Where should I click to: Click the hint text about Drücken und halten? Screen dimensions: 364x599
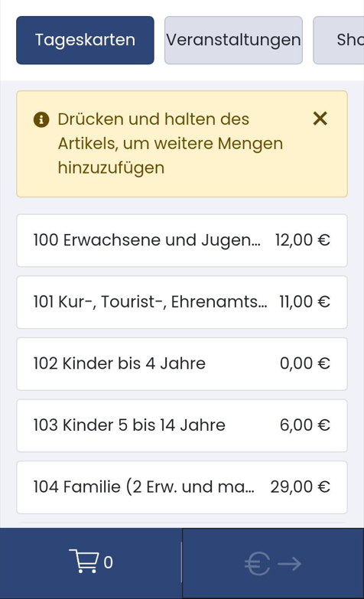click(x=171, y=144)
